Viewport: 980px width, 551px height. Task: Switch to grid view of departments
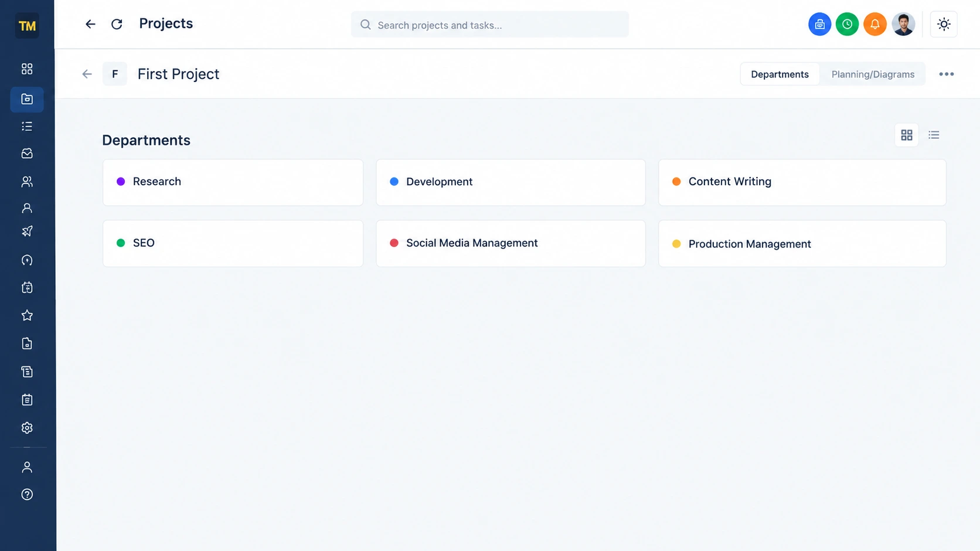pyautogui.click(x=906, y=135)
